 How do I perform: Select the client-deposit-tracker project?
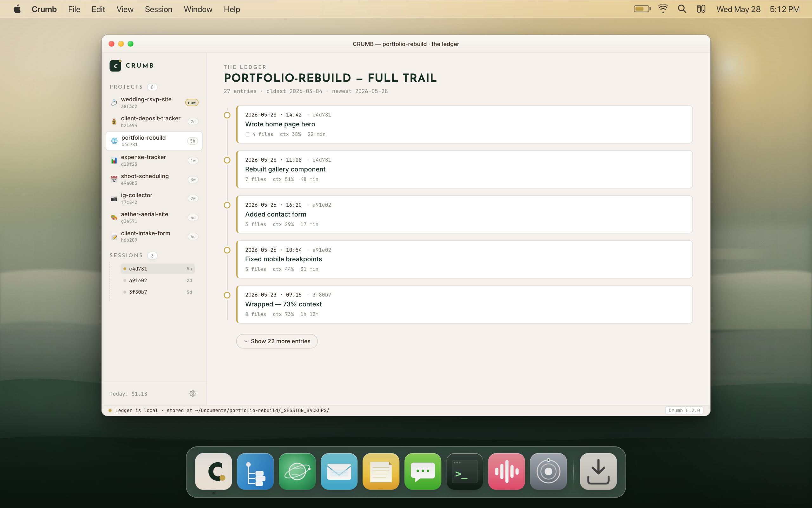(x=154, y=122)
